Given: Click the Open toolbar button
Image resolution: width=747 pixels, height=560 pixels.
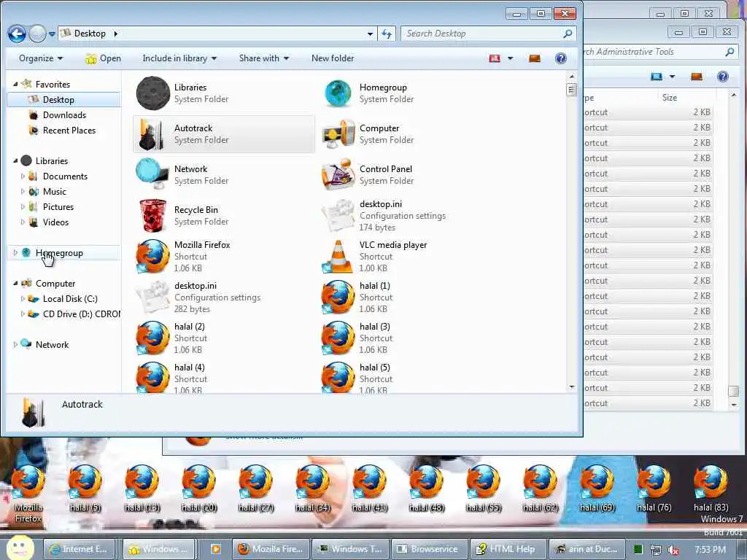Looking at the screenshot, I should click(x=103, y=58).
